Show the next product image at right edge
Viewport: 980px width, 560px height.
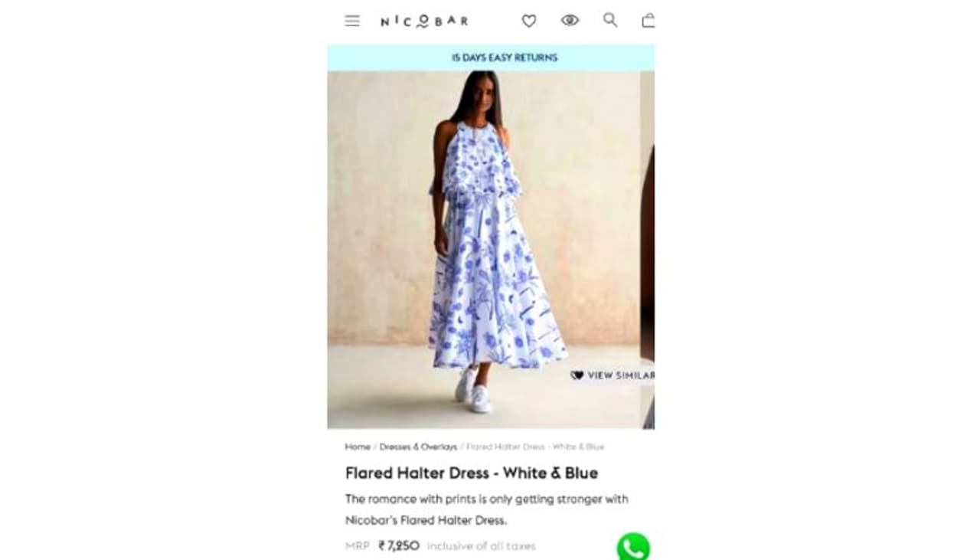pos(648,250)
